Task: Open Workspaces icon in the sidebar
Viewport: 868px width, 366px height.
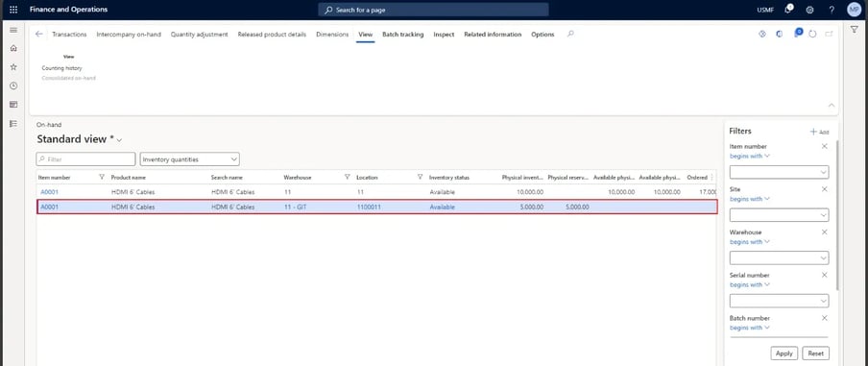Action: coord(13,104)
